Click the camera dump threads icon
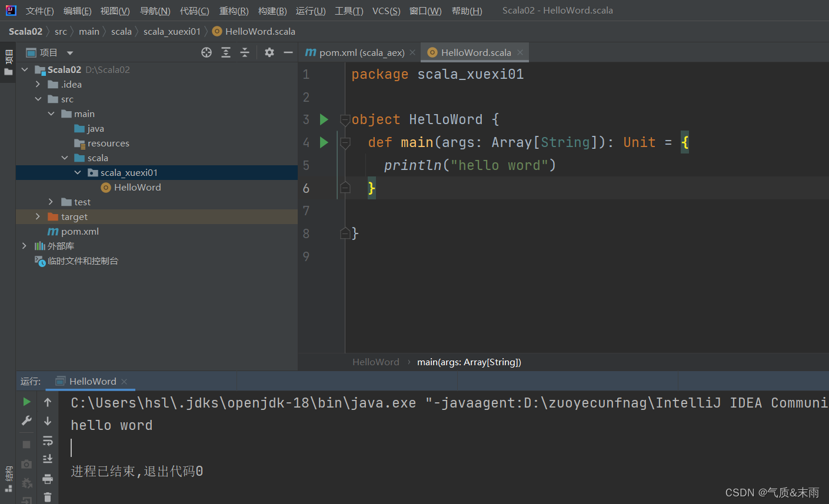The width and height of the screenshot is (829, 504). coord(26,464)
